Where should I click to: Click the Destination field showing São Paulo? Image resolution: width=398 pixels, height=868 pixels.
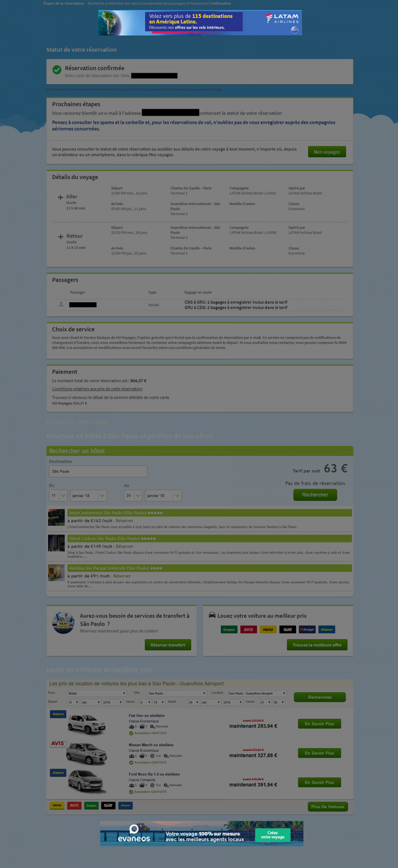[x=98, y=471]
